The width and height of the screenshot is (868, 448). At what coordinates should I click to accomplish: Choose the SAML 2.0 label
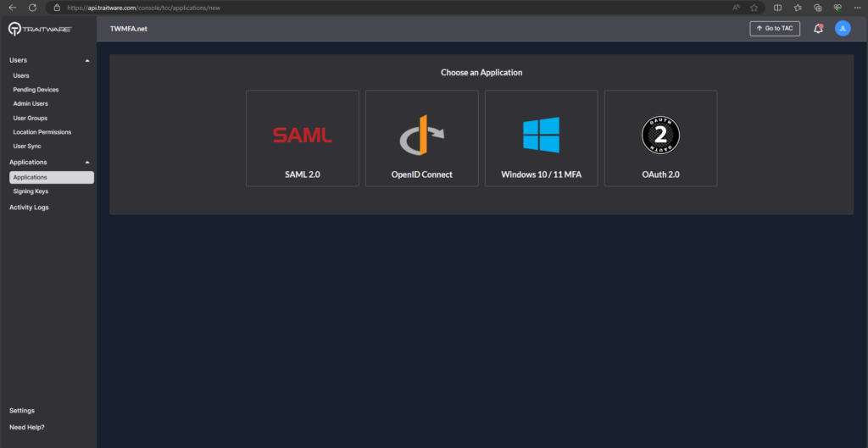click(x=303, y=174)
